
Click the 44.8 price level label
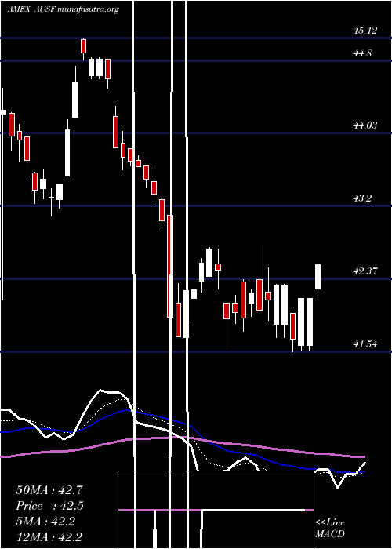click(x=362, y=53)
